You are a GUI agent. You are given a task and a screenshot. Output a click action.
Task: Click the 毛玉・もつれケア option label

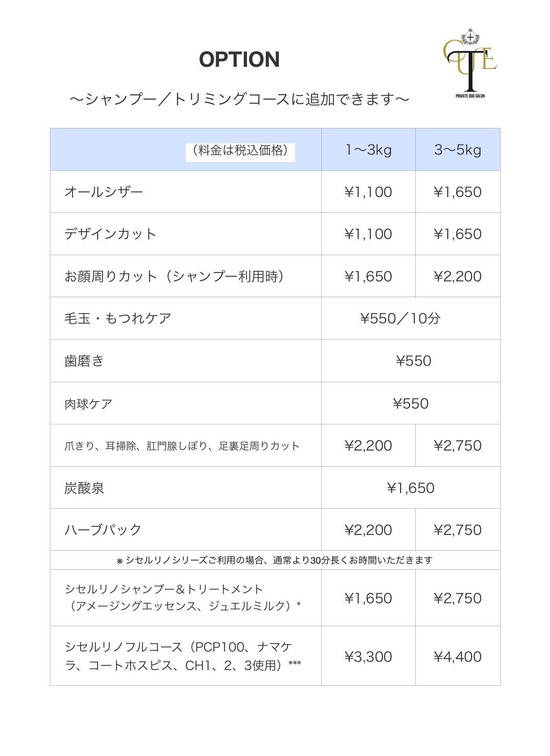click(118, 318)
